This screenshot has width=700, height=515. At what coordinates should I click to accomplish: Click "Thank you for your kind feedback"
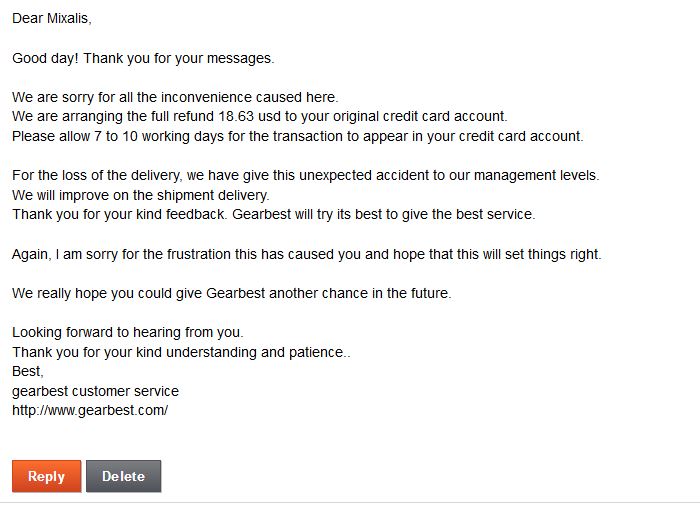coord(120,214)
